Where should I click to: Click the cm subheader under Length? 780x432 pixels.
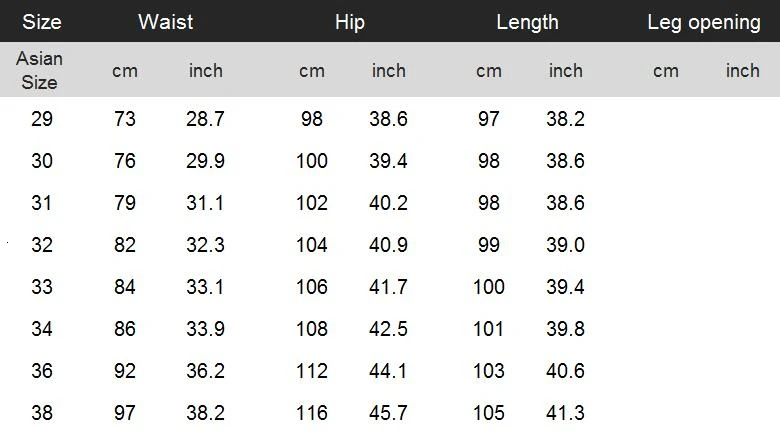point(489,71)
